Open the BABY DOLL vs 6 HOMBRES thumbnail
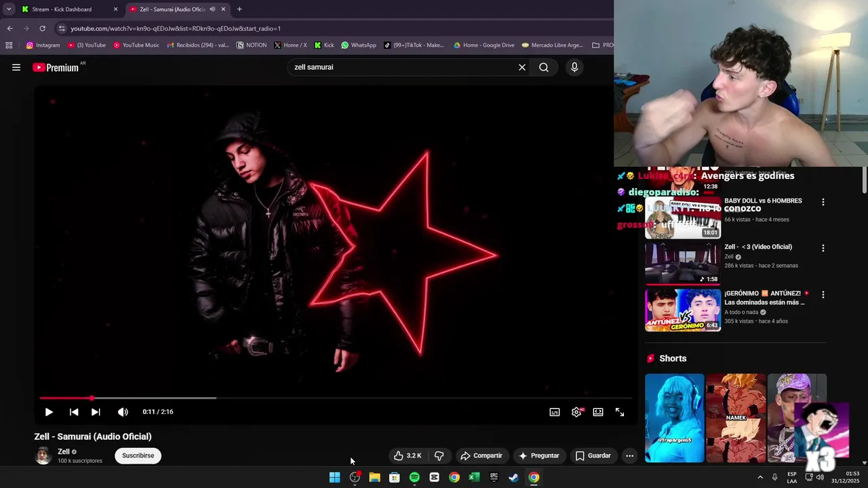 (683, 218)
